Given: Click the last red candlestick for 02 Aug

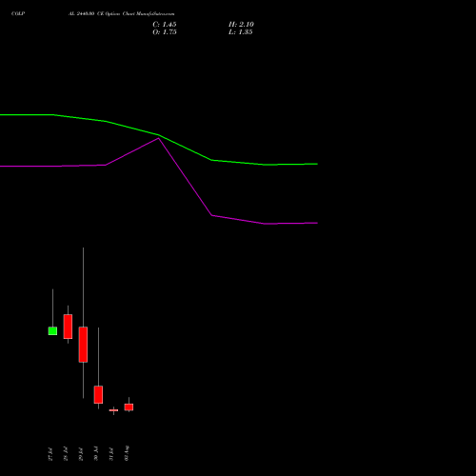Looking at the screenshot, I should pyautogui.click(x=129, y=407).
